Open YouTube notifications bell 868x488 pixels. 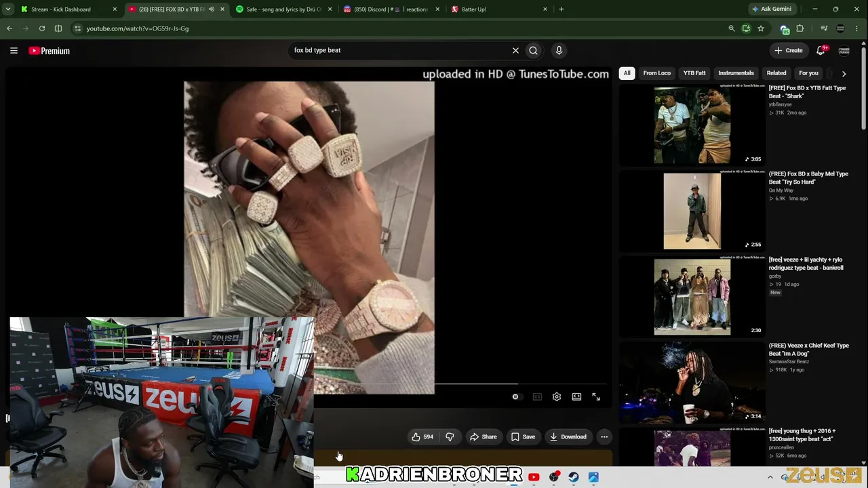(x=821, y=50)
